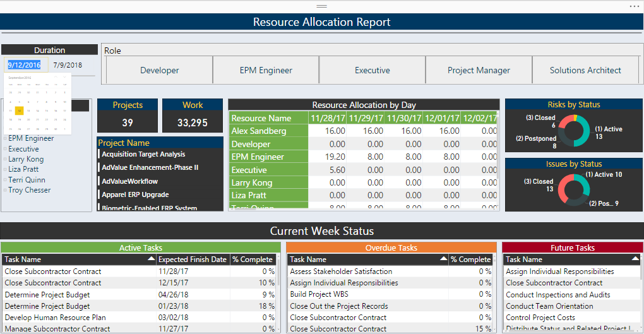This screenshot has height=334, width=644.
Task: Sort Future Tasks by Task Name arrow
Action: 635,258
